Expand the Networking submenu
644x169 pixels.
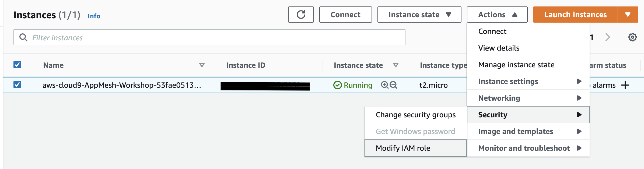pyautogui.click(x=528, y=98)
